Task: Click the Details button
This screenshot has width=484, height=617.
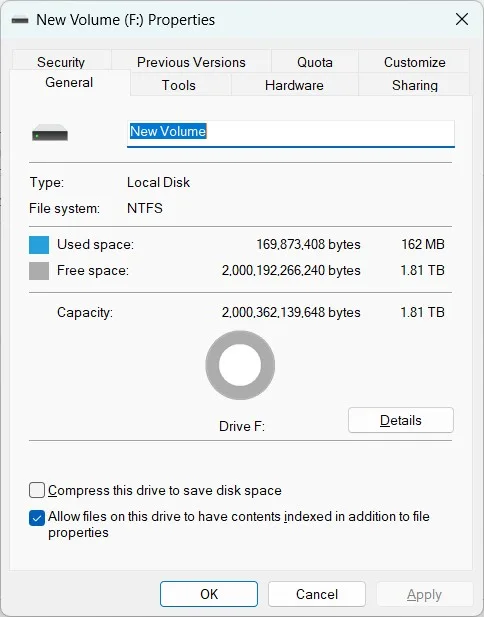Action: tap(401, 420)
